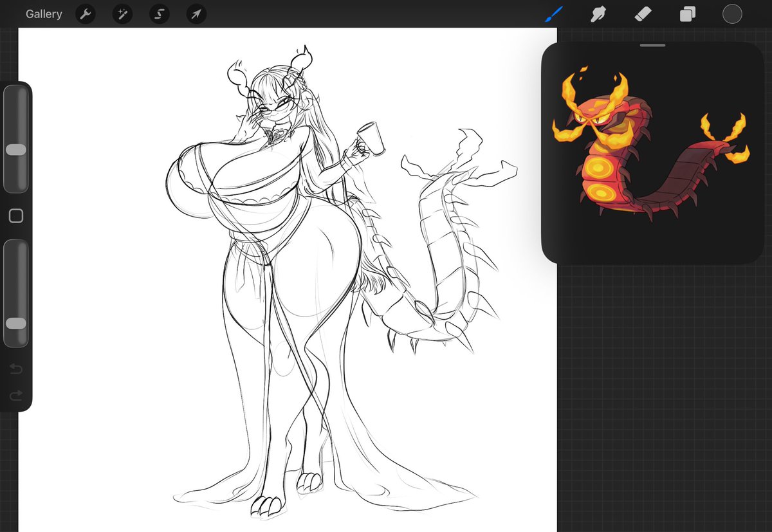Tap the Gallery button to exit canvas
Viewport: 772px width, 532px height.
[x=43, y=14]
